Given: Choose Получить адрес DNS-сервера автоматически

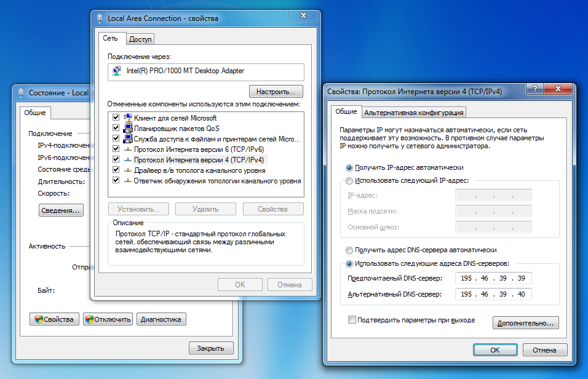Looking at the screenshot, I should click(349, 250).
